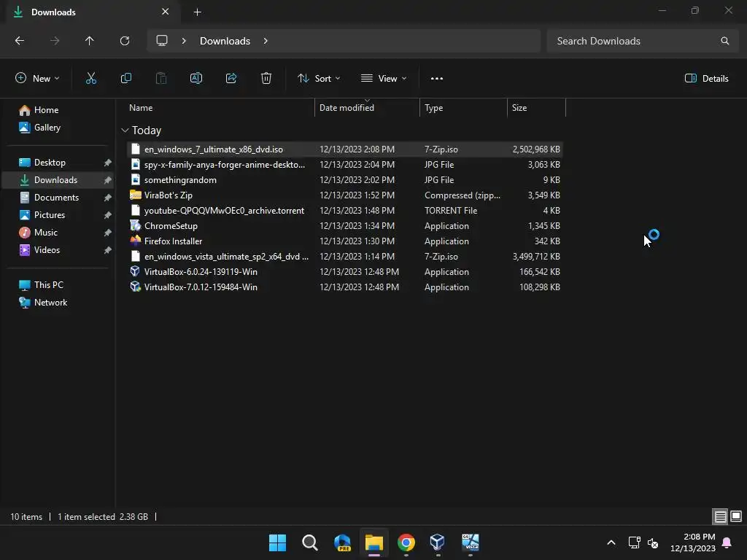Open the notifications bell icon

pos(727,542)
